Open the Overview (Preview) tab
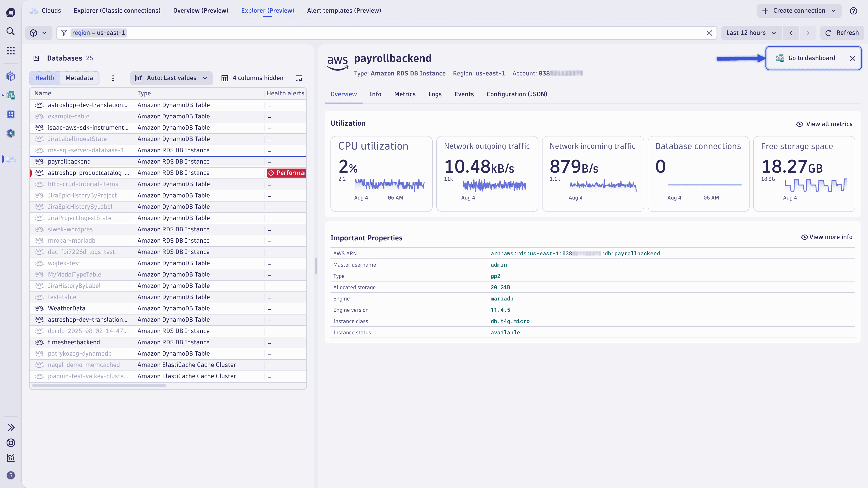Image resolution: width=868 pixels, height=488 pixels. (x=201, y=11)
